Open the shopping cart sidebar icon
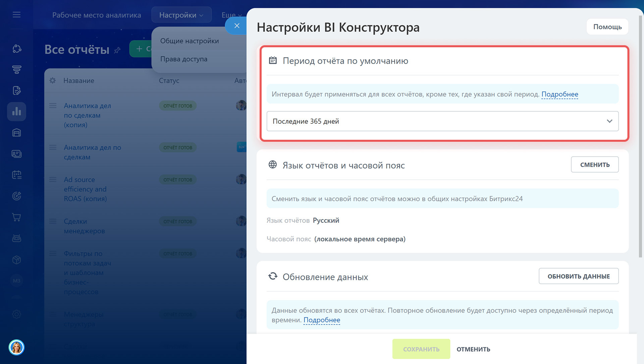Viewport: 644px width, 364px height. (16, 217)
